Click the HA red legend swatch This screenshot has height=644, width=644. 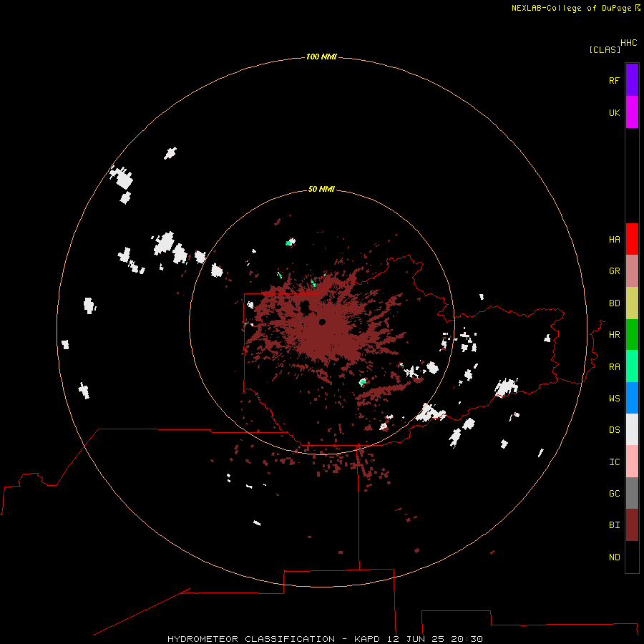point(632,239)
